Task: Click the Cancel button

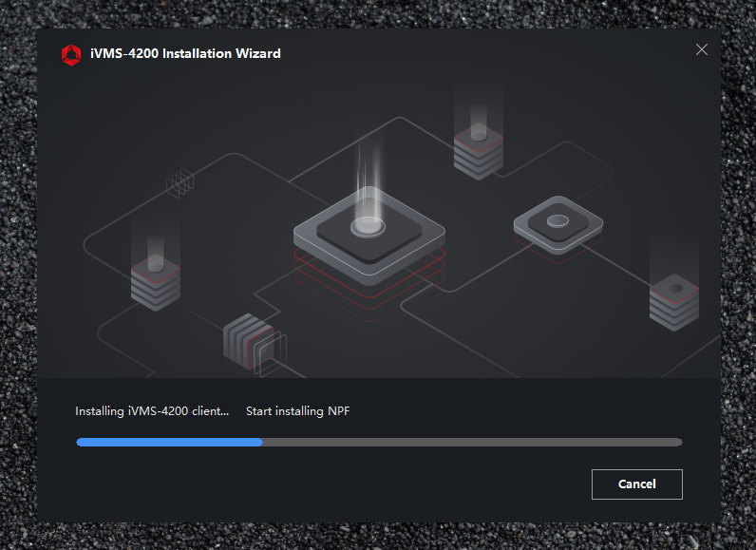Action: 637,484
